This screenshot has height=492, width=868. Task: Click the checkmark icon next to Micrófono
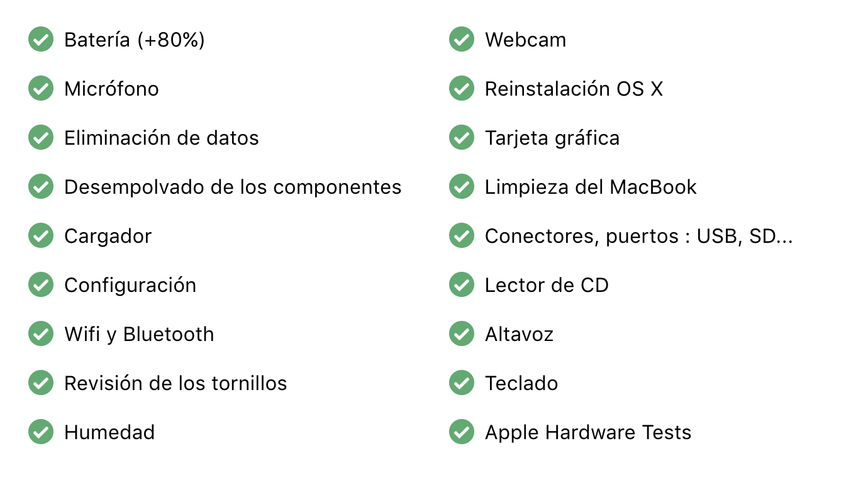(x=41, y=89)
